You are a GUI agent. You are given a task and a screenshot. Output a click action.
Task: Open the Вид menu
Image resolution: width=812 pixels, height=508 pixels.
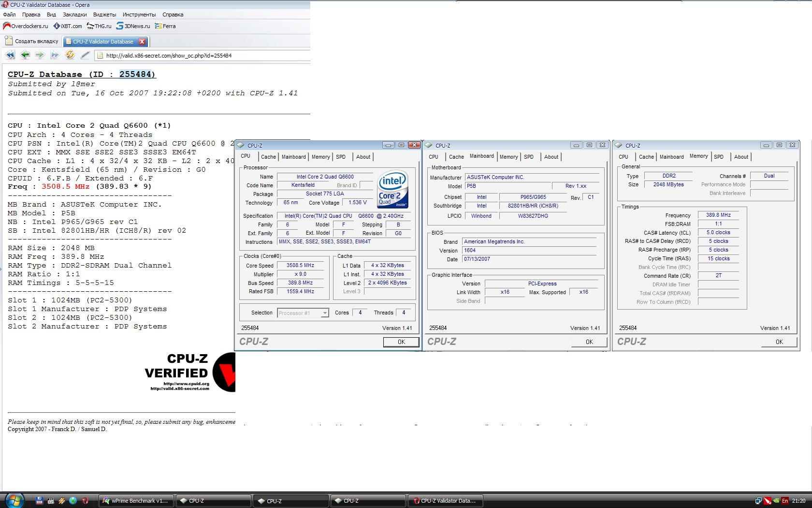coord(51,15)
